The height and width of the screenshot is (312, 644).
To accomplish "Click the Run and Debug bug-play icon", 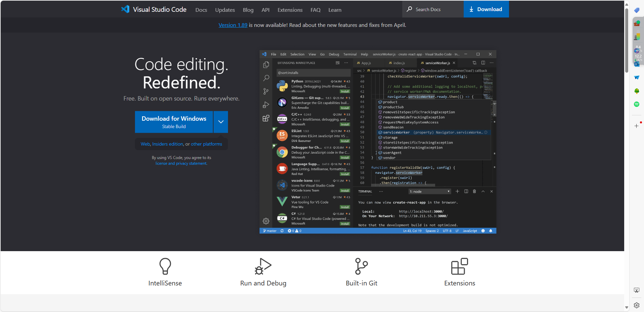I will pyautogui.click(x=263, y=266).
